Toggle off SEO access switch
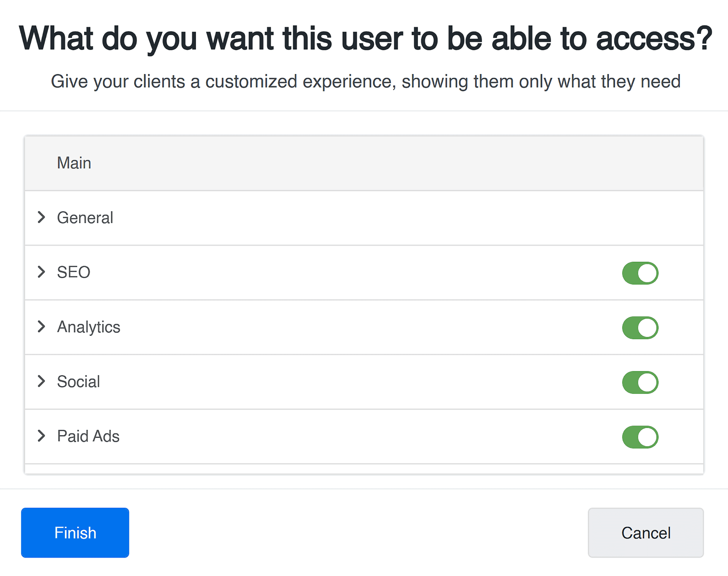The width and height of the screenshot is (728, 576). pyautogui.click(x=640, y=273)
